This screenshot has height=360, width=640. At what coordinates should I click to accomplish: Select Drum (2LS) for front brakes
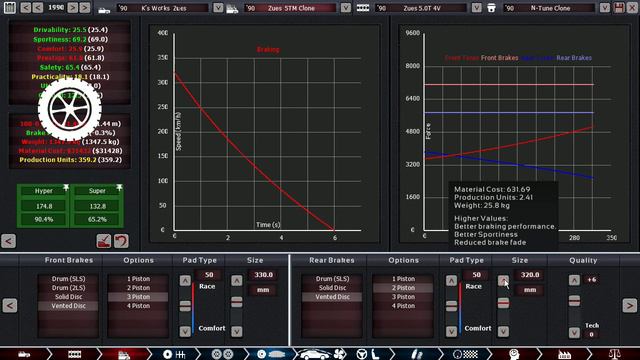(68, 288)
